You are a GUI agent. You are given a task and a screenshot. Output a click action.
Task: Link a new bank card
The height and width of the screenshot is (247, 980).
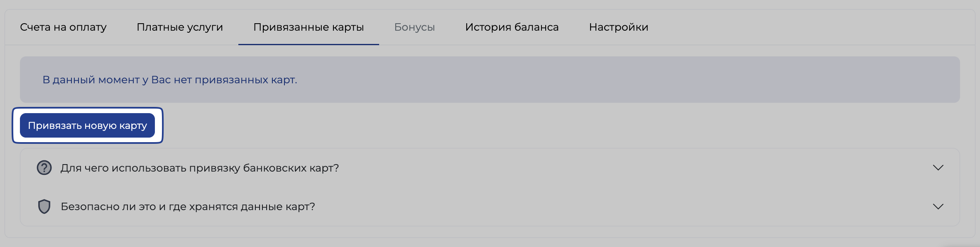[x=87, y=126]
